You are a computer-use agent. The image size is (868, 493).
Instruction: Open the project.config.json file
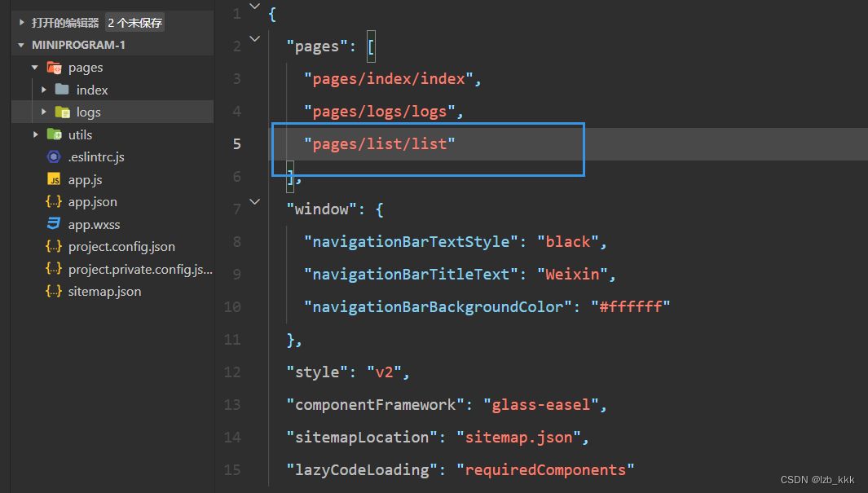121,248
